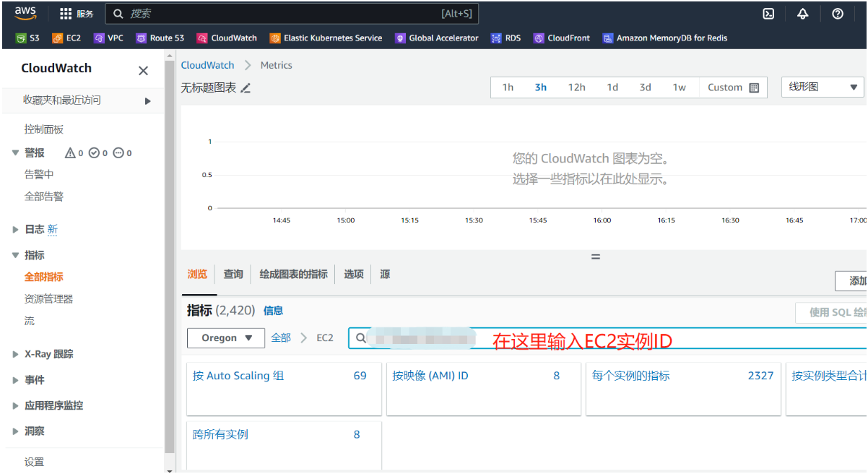This screenshot has width=868, height=474.
Task: Switch to the 源 source tab
Action: (x=385, y=275)
